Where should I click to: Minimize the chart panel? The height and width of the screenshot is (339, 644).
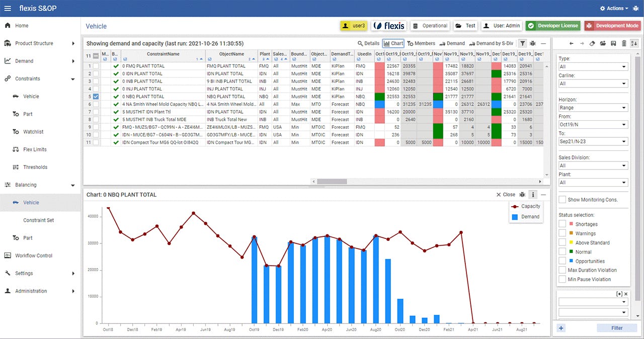[543, 195]
